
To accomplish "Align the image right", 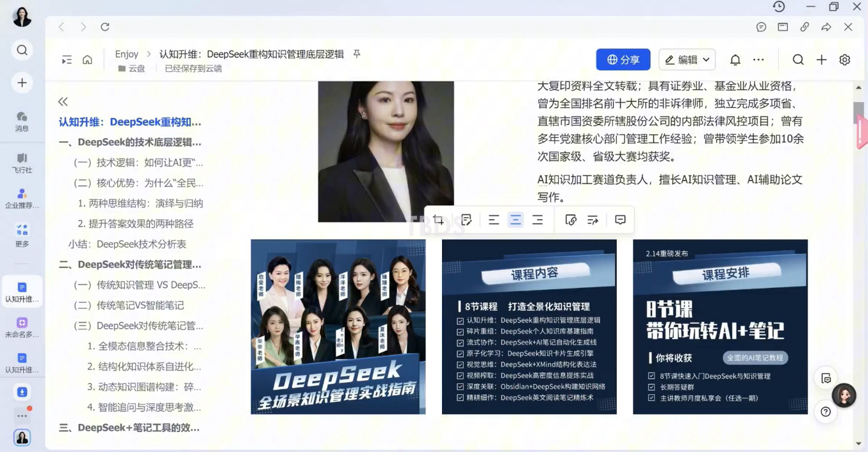I will pos(537,220).
